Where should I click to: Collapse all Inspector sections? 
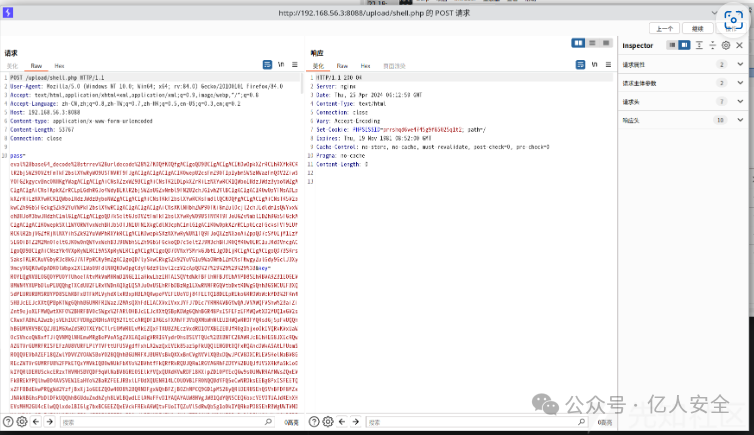click(x=713, y=45)
